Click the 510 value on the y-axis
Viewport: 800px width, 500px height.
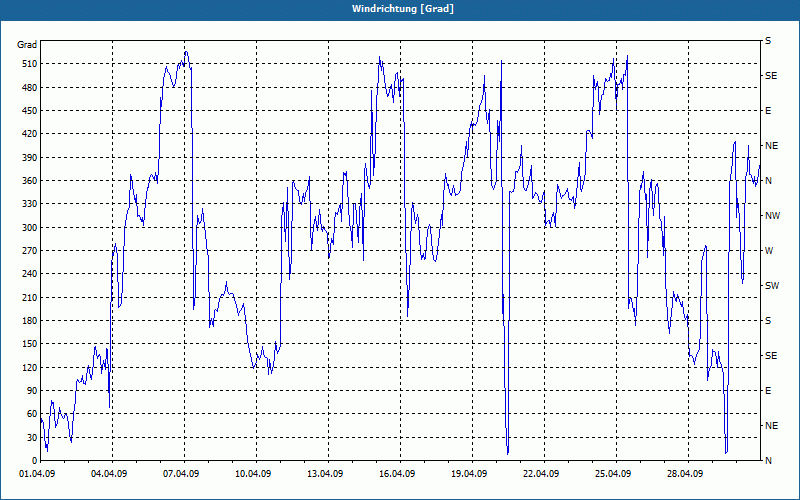coord(30,64)
